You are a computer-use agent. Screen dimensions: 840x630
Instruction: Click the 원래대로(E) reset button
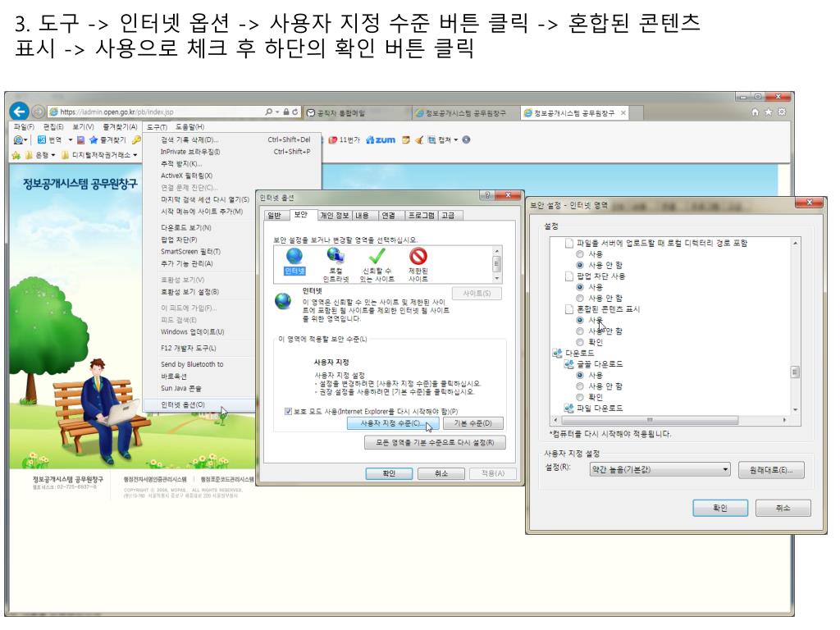pos(771,470)
